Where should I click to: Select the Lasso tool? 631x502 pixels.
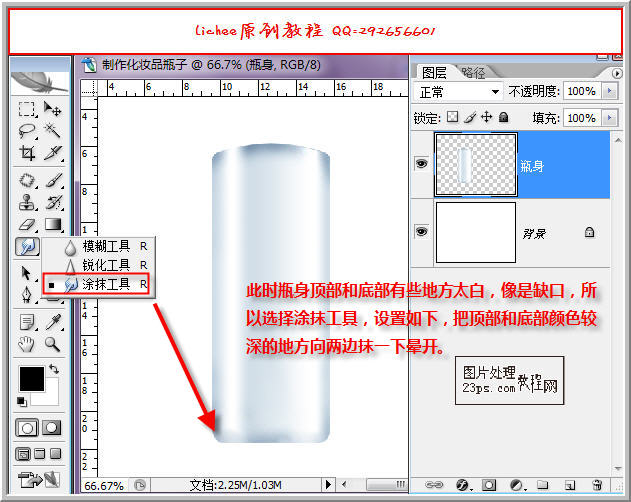pyautogui.click(x=27, y=131)
